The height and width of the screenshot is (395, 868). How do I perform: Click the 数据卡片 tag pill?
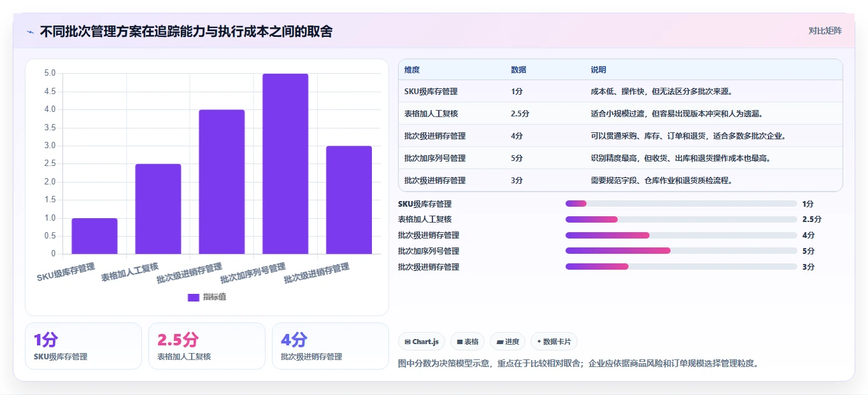pyautogui.click(x=554, y=342)
